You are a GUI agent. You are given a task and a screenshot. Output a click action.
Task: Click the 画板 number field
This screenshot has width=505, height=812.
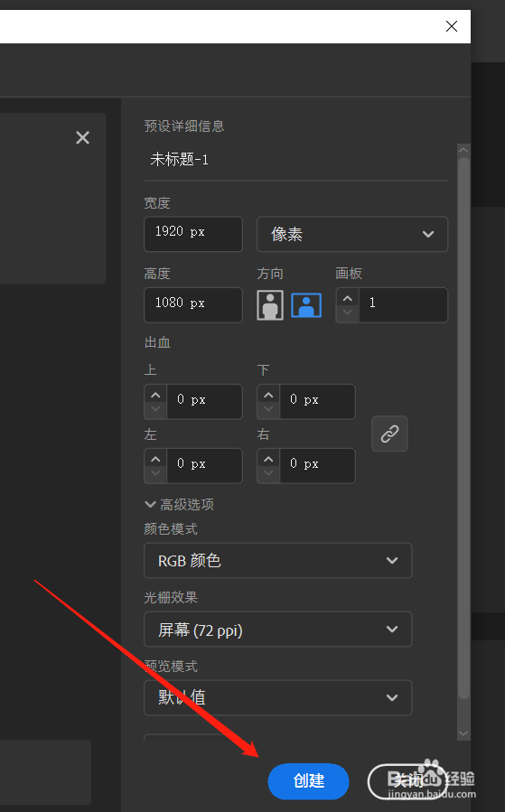[x=403, y=305]
